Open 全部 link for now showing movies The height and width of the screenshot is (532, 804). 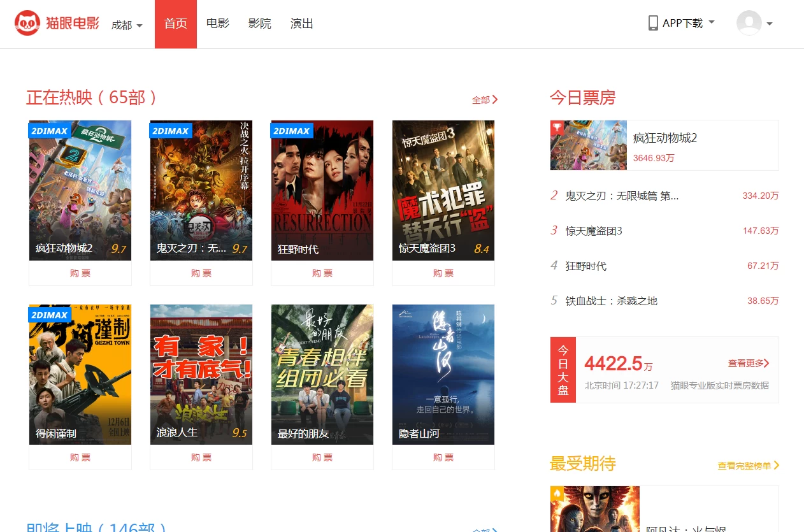coord(484,99)
